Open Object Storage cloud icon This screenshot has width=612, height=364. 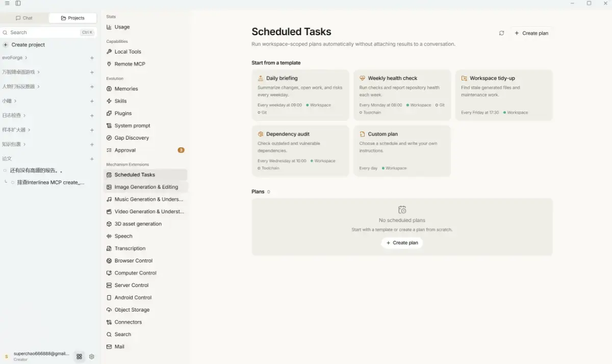click(x=109, y=309)
